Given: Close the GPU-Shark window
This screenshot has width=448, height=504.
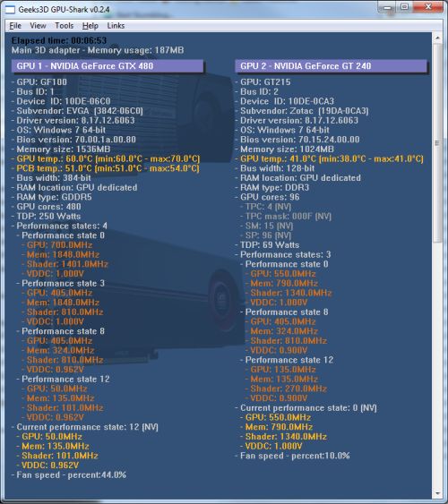Looking at the screenshot, I should (x=428, y=7).
